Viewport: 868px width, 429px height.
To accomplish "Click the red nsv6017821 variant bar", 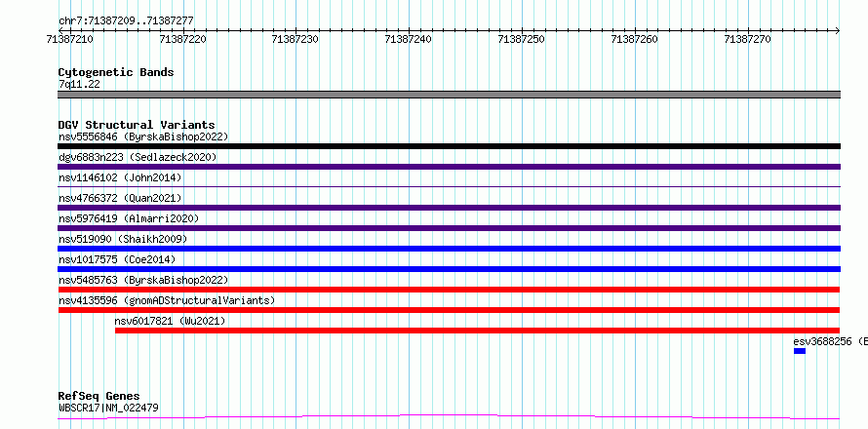I will [x=477, y=331].
